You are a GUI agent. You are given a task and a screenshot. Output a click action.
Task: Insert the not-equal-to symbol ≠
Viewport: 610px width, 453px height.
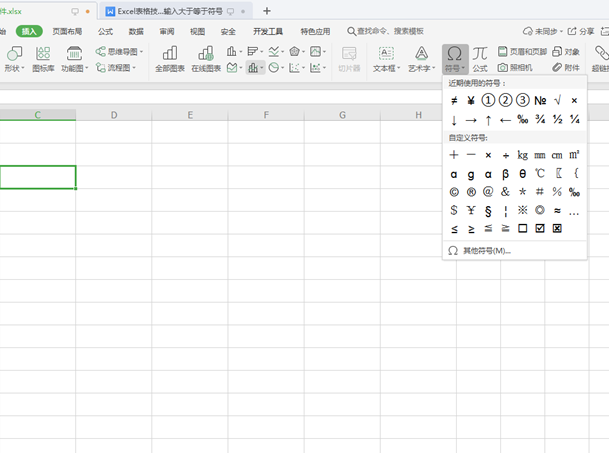(x=454, y=100)
